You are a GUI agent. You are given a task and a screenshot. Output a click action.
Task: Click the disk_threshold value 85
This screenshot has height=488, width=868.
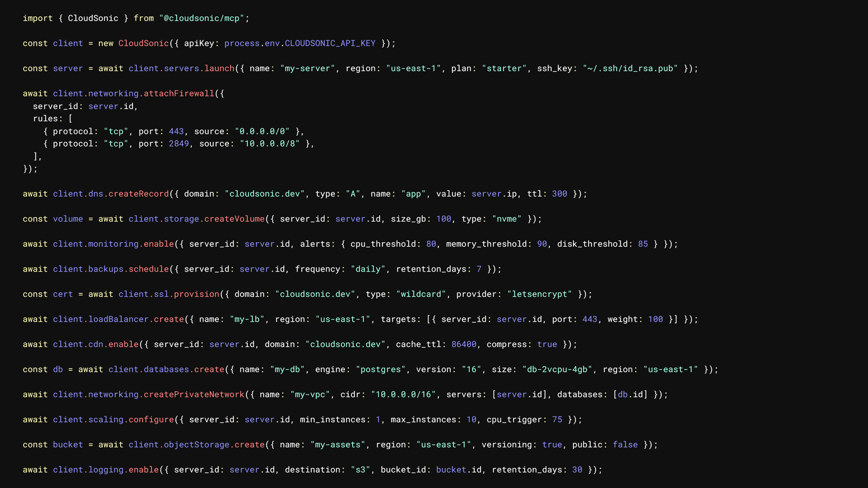[643, 244]
